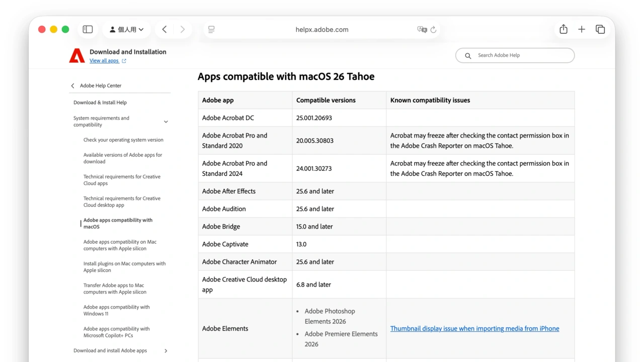Expand the Download and install Adobe apps section
Image resolution: width=644 pixels, height=362 pixels.
coord(166,350)
